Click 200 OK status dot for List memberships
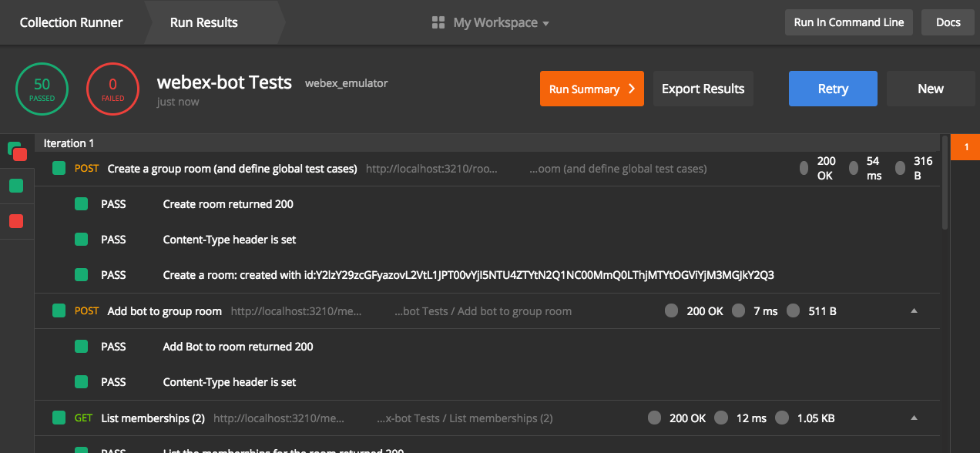This screenshot has height=453, width=980. pyautogui.click(x=655, y=418)
